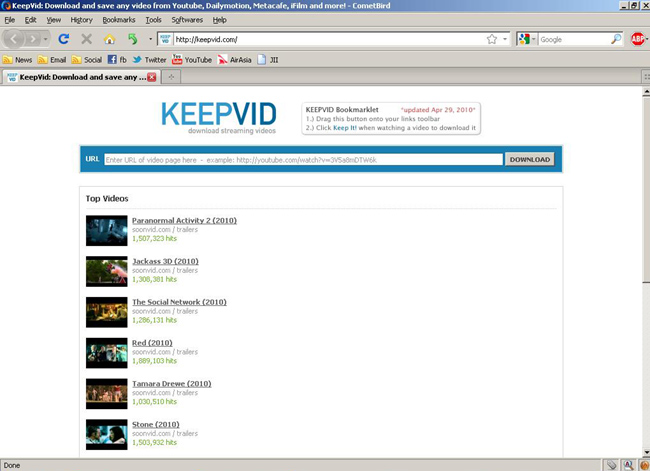The width and height of the screenshot is (650, 471).
Task: Click the Red (2010) thumbnail
Action: click(107, 353)
